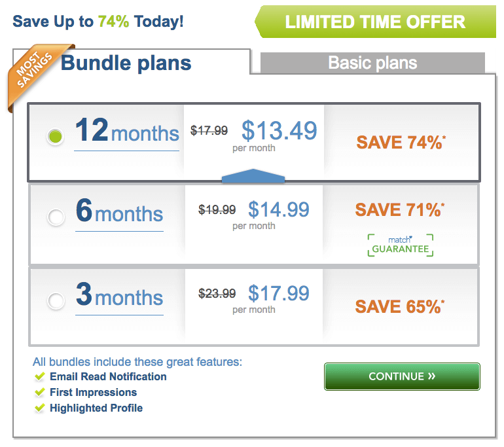The width and height of the screenshot is (504, 447).
Task: Click the $13.49 per month price
Action: click(x=279, y=135)
